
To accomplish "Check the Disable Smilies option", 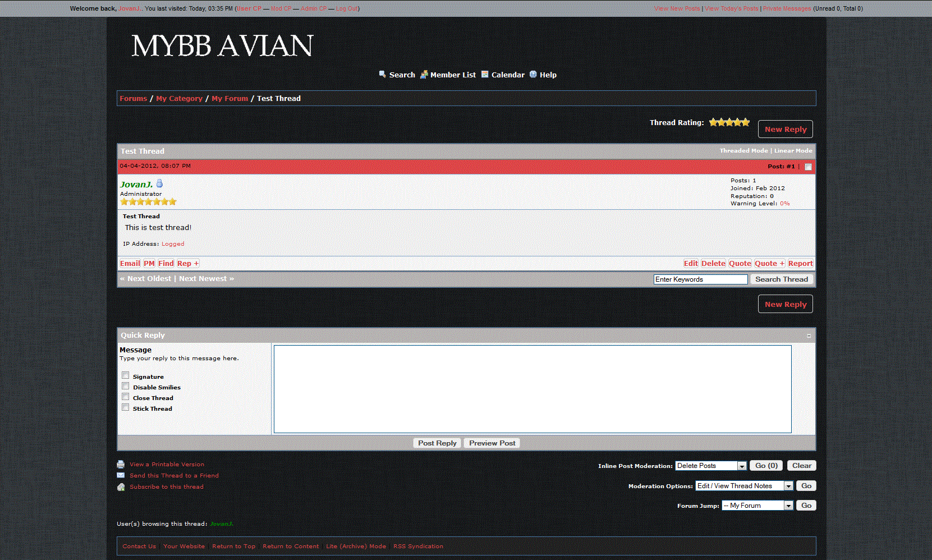I will click(126, 386).
